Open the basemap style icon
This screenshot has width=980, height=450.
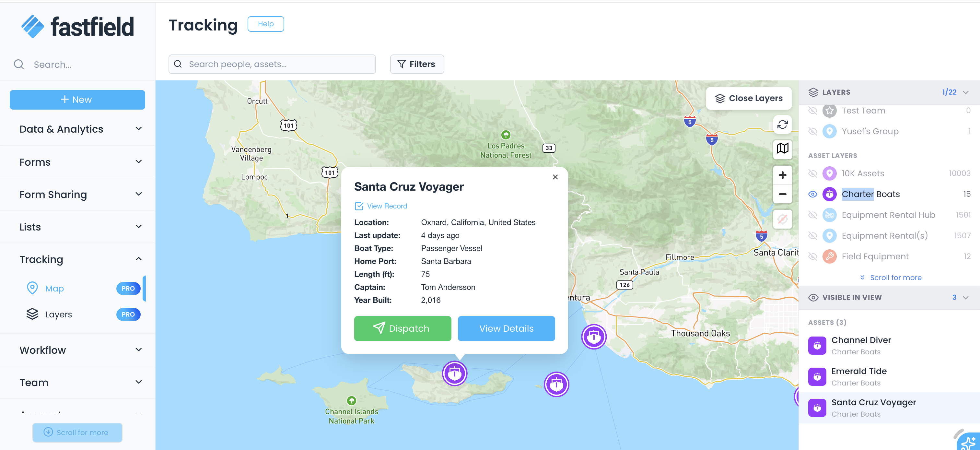click(782, 148)
